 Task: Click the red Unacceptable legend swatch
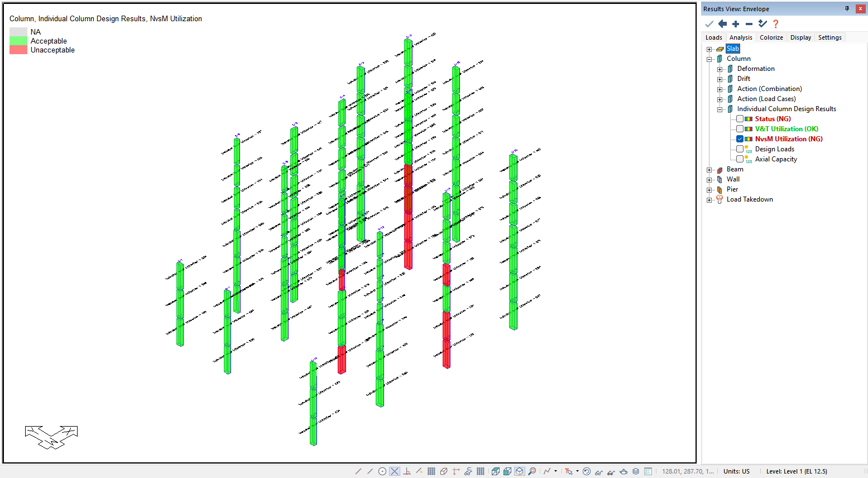18,50
